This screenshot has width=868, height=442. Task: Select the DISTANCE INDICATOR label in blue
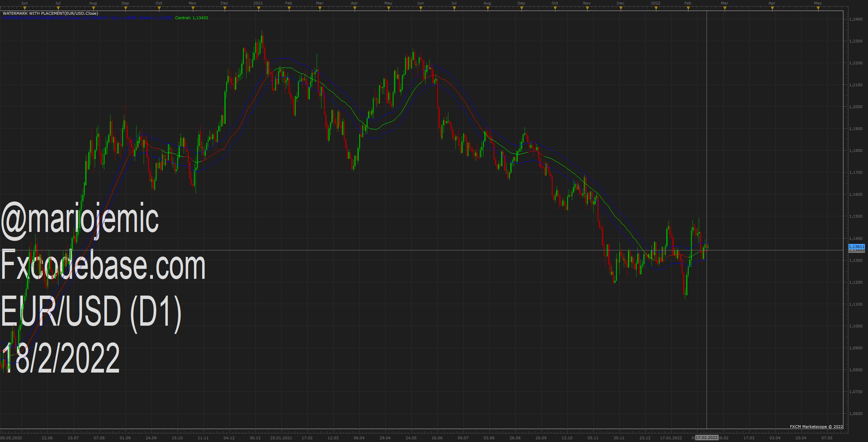coord(55,18)
